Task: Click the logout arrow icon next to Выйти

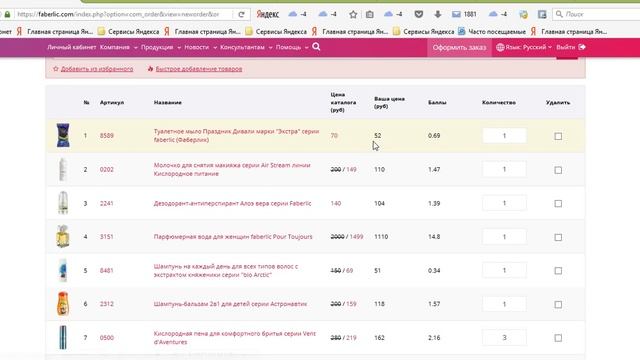Action: (x=582, y=47)
